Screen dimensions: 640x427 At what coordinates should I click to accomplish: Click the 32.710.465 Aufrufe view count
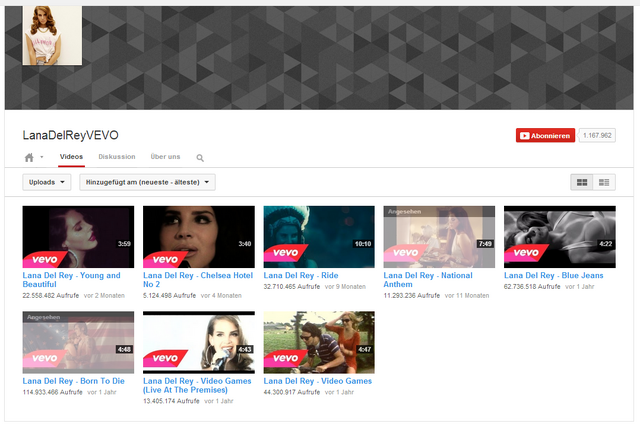tap(291, 287)
